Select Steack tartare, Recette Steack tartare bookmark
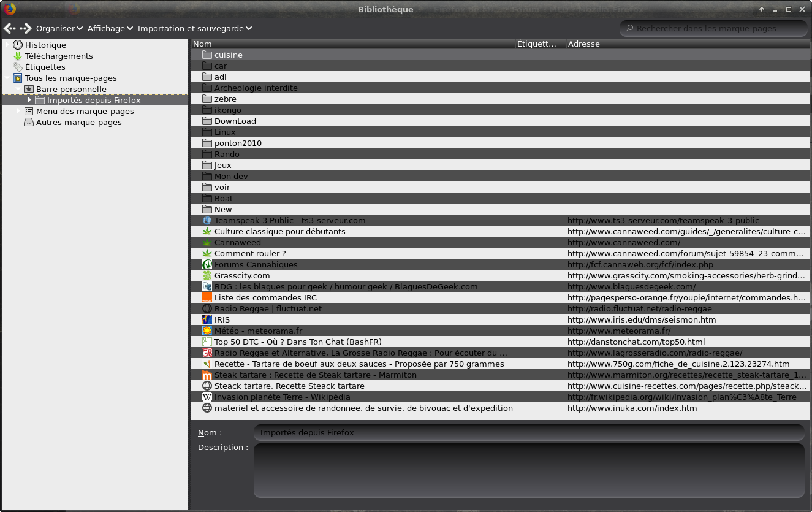 (500, 386)
